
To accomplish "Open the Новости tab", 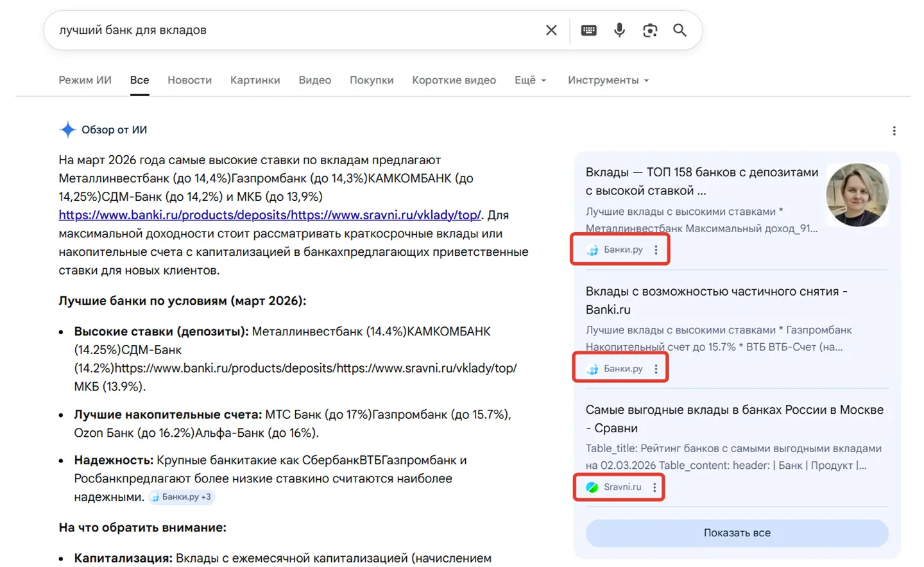I will 189,80.
